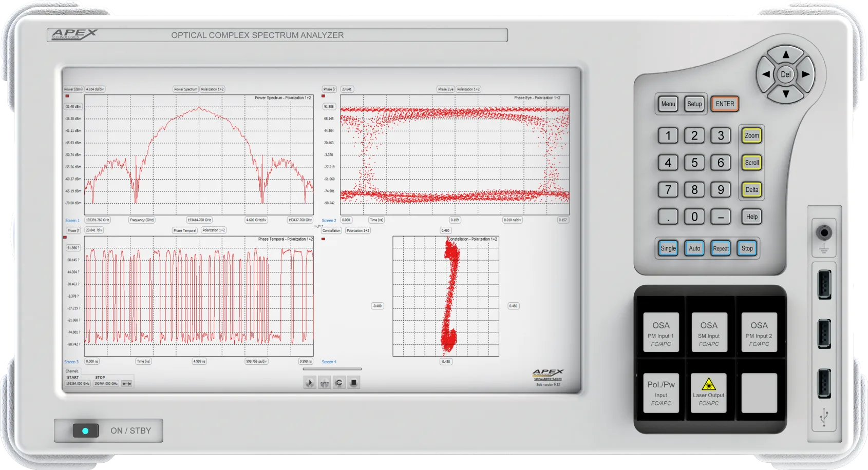
Task: Open Phase Temporal trace type selector
Action: pyautogui.click(x=185, y=230)
